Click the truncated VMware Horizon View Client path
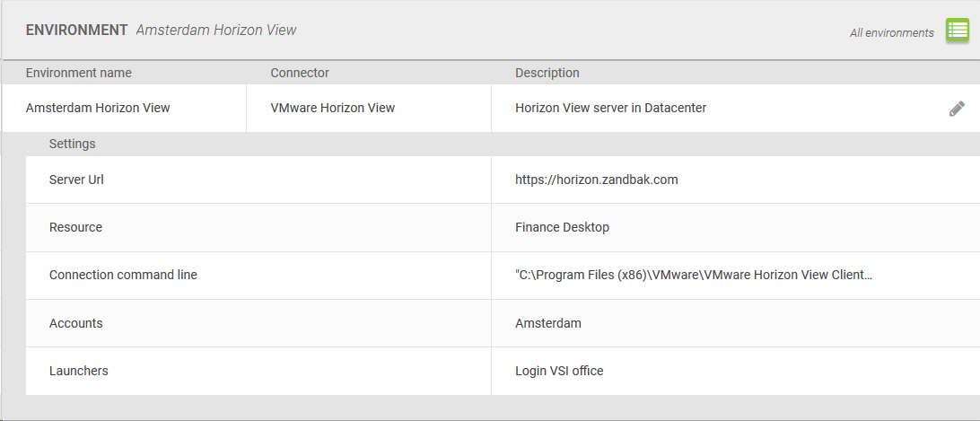The width and height of the screenshot is (980, 421). pyautogui.click(x=693, y=275)
